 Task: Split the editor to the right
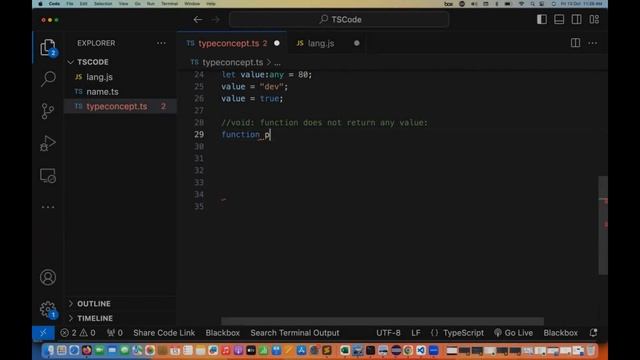(x=575, y=43)
